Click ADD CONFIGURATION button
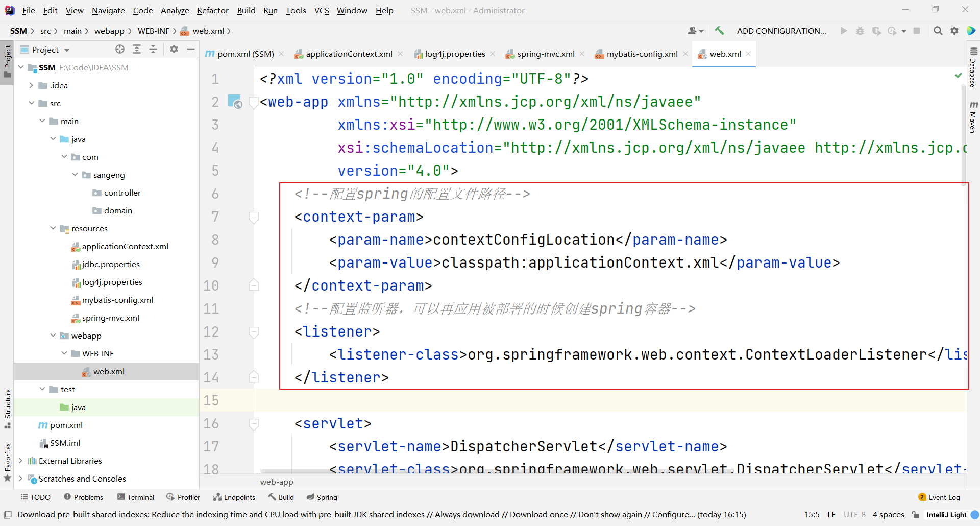Screen dimensions: 980x526 click(x=781, y=31)
